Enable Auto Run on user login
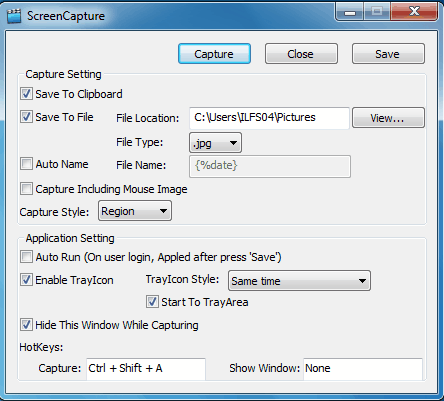The height and width of the screenshot is (401, 444). [26, 257]
